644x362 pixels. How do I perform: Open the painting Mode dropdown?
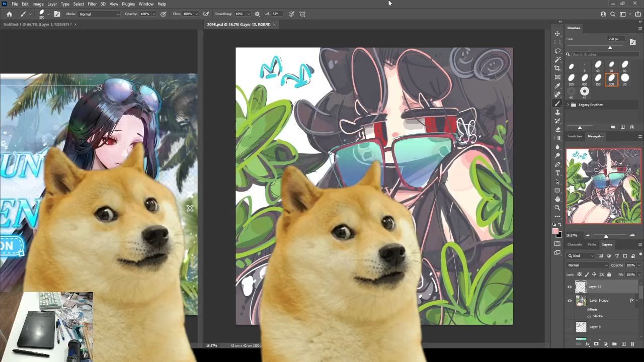(99, 14)
